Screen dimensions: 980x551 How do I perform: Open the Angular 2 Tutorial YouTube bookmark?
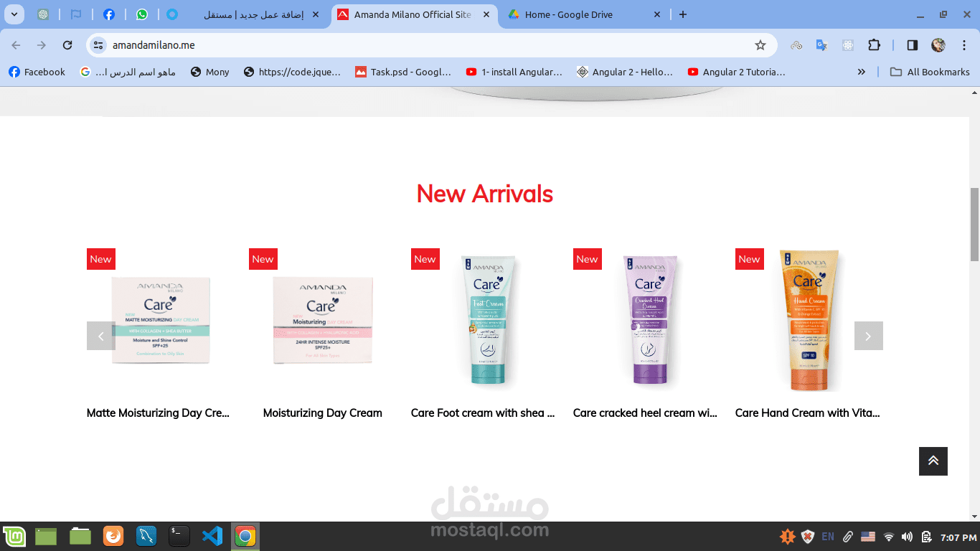[x=736, y=72]
